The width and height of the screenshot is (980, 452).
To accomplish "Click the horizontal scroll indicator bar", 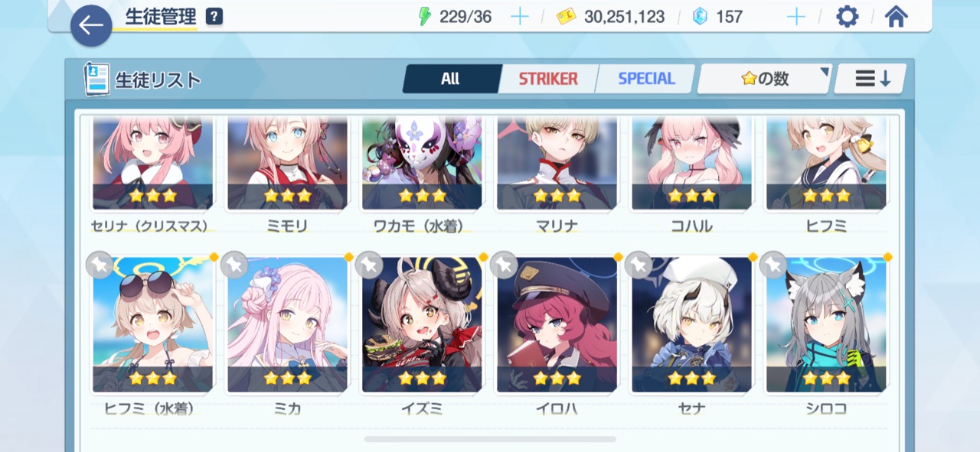I will [x=490, y=439].
